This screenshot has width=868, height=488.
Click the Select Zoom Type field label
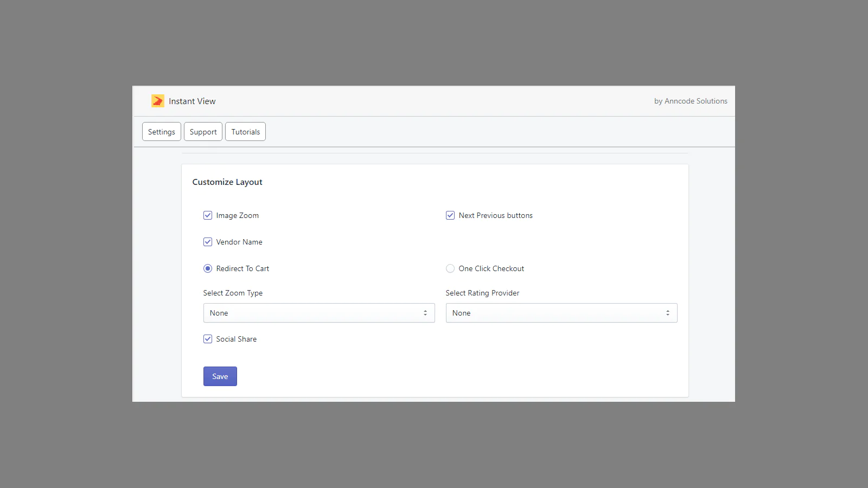tap(233, 293)
